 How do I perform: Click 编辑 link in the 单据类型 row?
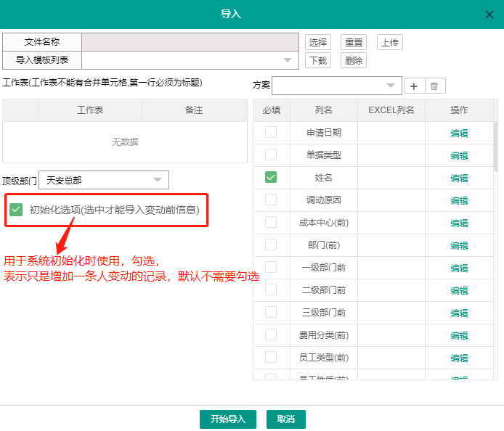click(x=459, y=155)
